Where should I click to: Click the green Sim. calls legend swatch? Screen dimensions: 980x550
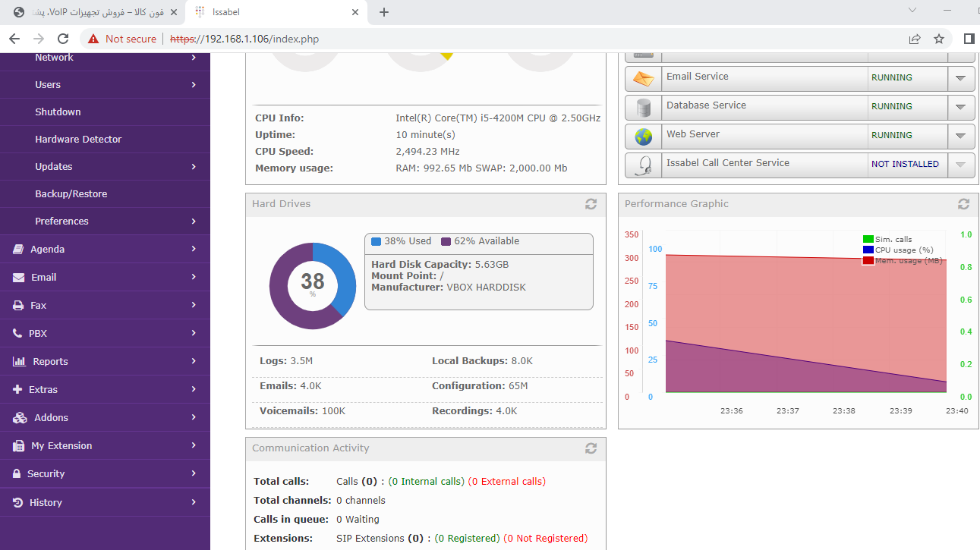[x=868, y=239]
